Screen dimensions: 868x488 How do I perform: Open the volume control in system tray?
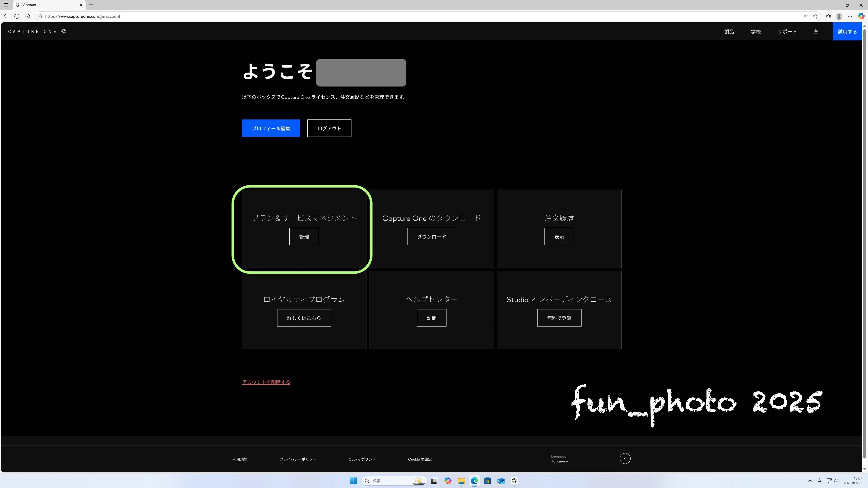tap(836, 481)
